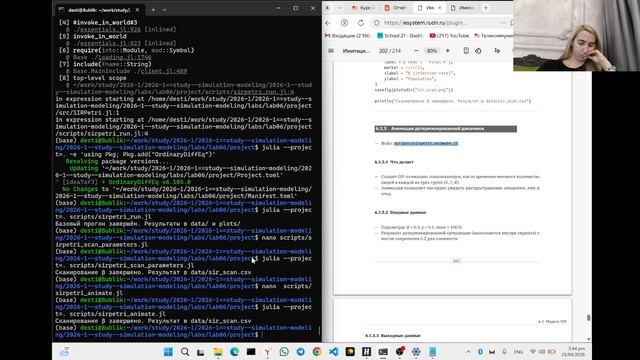This screenshot has height=360, width=640.
Task: Click the Bluetooth tray icon
Action: tap(480, 352)
